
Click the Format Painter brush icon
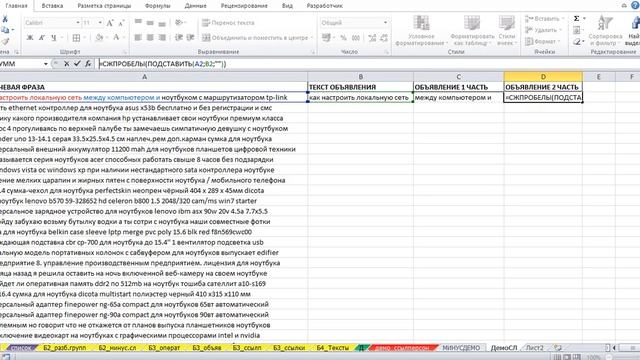pos(5,41)
